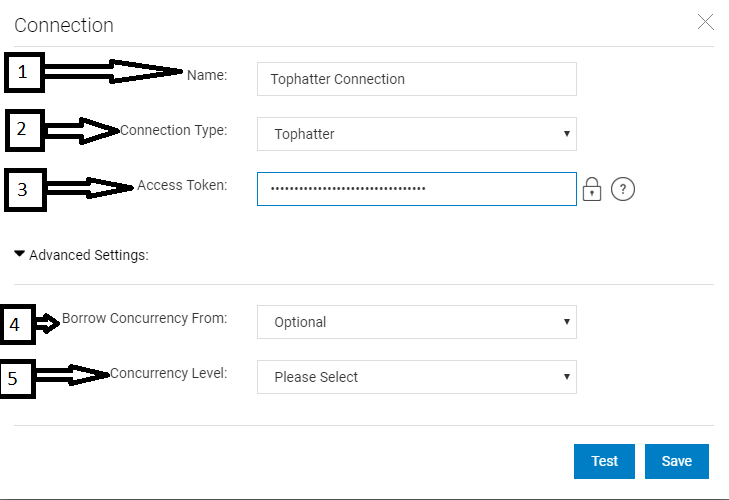Open the Access Token help question mark
Viewport: 729px width, 500px height.
pos(623,189)
